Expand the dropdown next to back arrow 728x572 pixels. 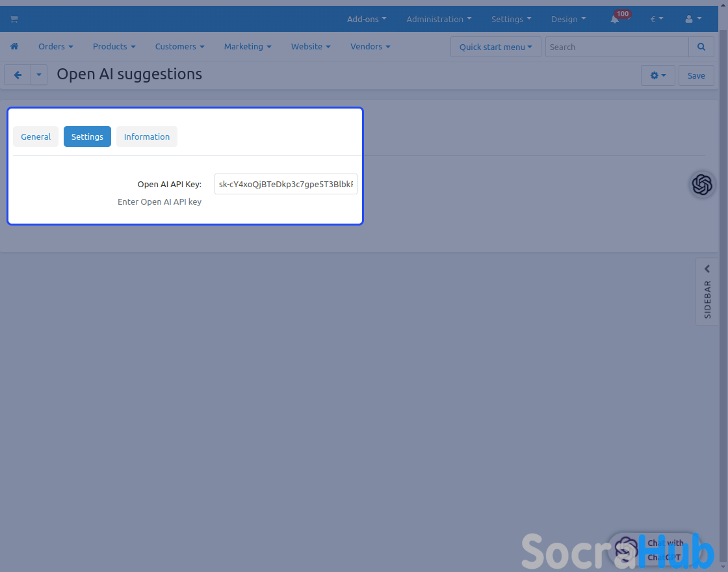[39, 75]
